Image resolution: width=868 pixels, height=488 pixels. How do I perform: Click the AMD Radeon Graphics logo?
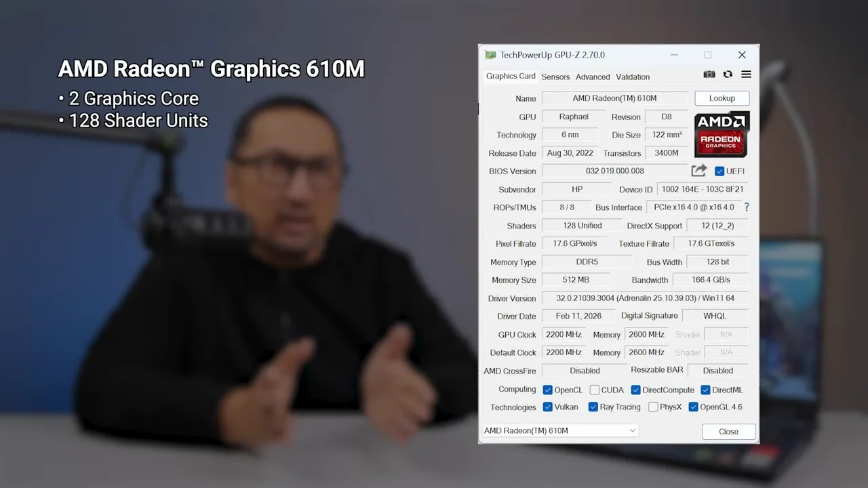722,134
